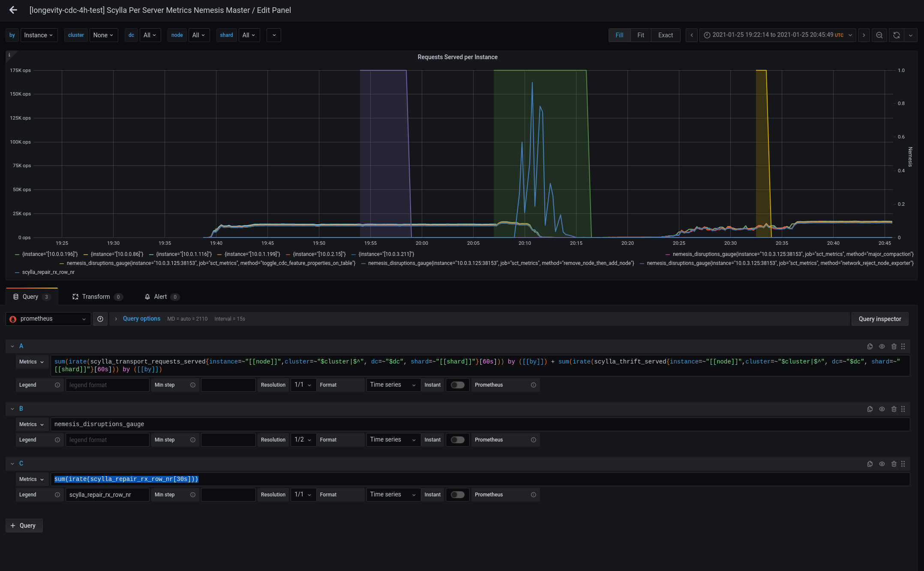924x571 pixels.
Task: Delete query A
Action: tap(894, 346)
